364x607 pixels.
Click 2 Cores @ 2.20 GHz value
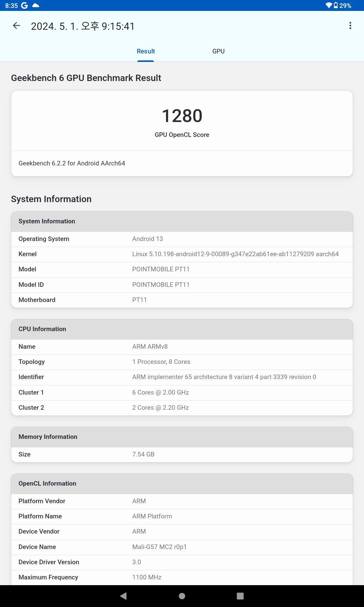pyautogui.click(x=160, y=408)
